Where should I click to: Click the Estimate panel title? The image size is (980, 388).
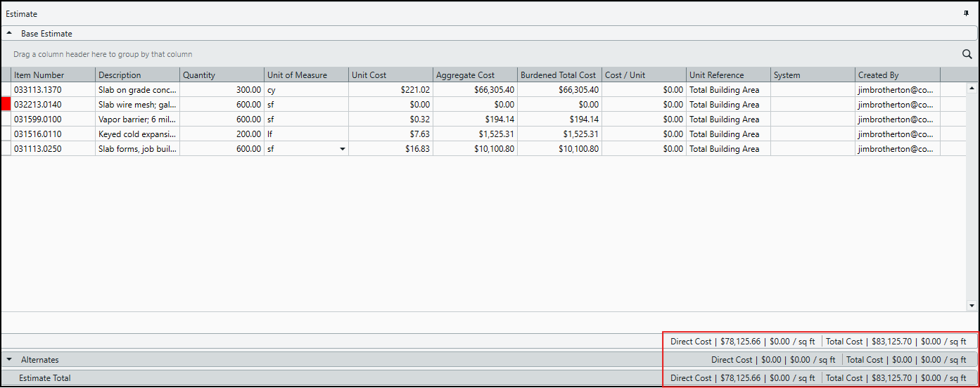[x=22, y=14]
